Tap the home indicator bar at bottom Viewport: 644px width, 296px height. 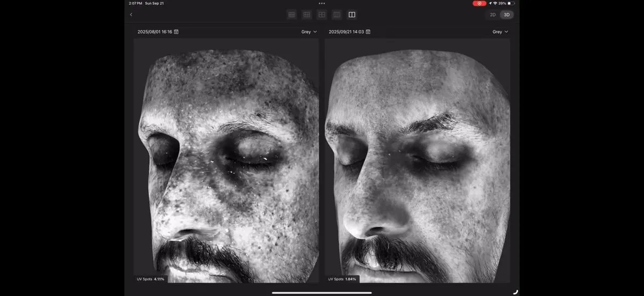click(322, 293)
